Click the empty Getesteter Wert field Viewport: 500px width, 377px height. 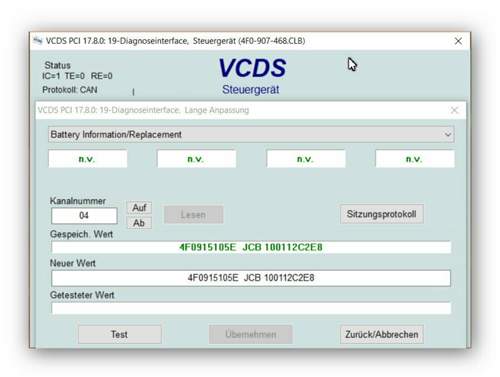click(x=251, y=308)
